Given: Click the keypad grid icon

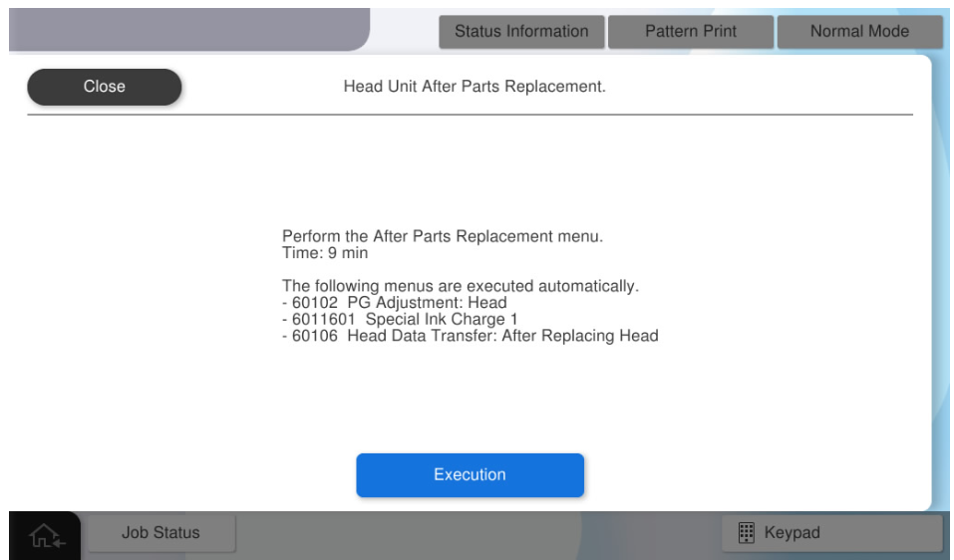Looking at the screenshot, I should click(x=746, y=533).
